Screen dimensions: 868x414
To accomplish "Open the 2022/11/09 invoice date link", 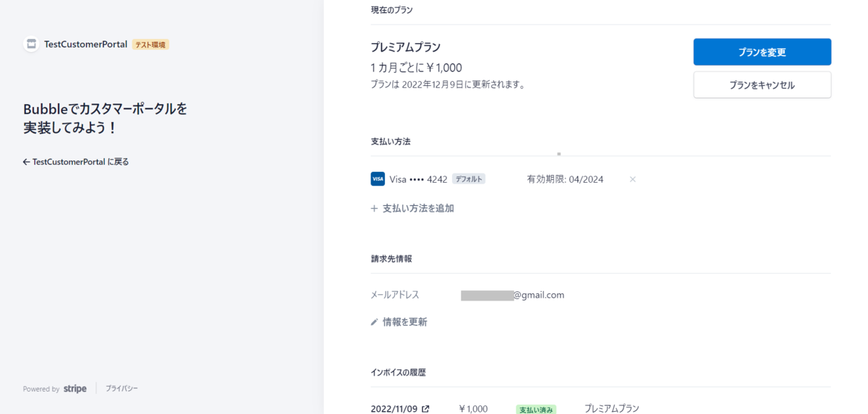I will 394,409.
